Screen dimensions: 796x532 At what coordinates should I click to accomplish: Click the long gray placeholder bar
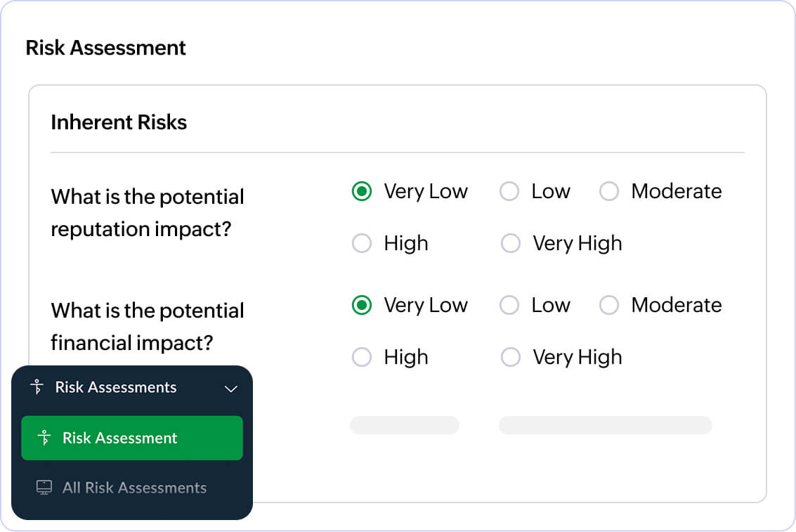605,424
